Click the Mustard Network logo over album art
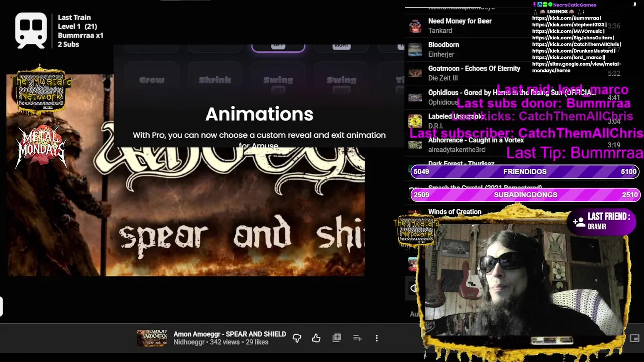Viewport: 644px width, 362px height. 41,89
